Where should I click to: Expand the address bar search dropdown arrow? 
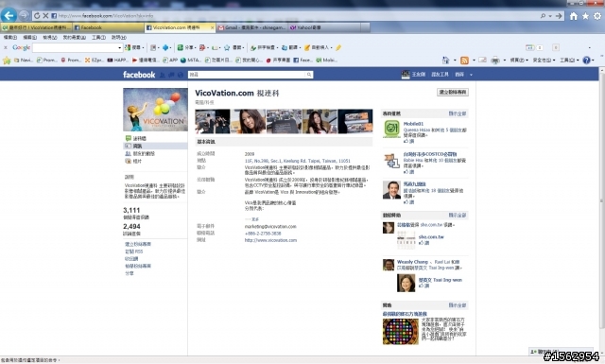pos(550,16)
